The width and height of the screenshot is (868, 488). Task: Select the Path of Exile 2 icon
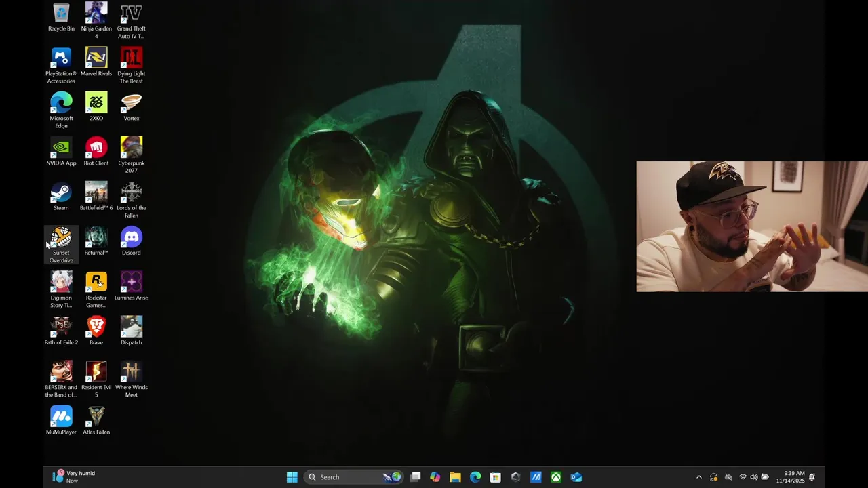[x=61, y=331]
